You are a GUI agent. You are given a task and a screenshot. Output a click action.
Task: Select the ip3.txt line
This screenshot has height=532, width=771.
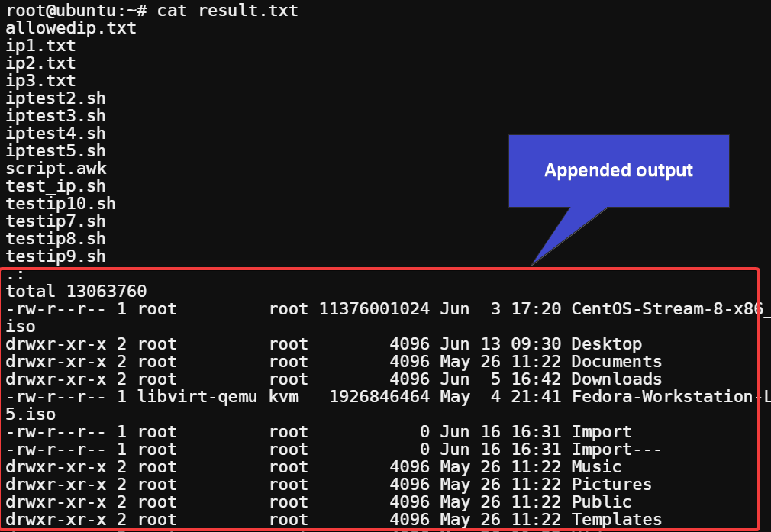click(x=40, y=81)
